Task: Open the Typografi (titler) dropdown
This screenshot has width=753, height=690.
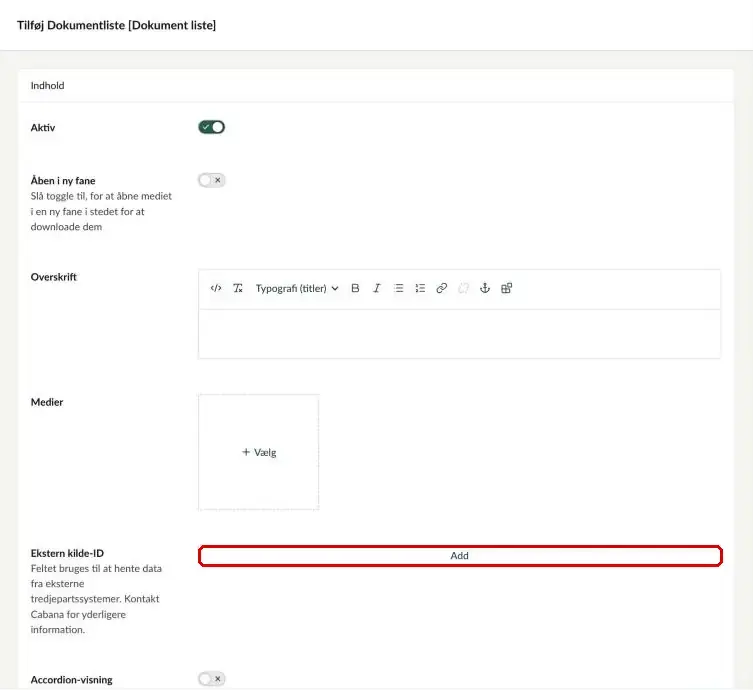Action: click(x=297, y=288)
